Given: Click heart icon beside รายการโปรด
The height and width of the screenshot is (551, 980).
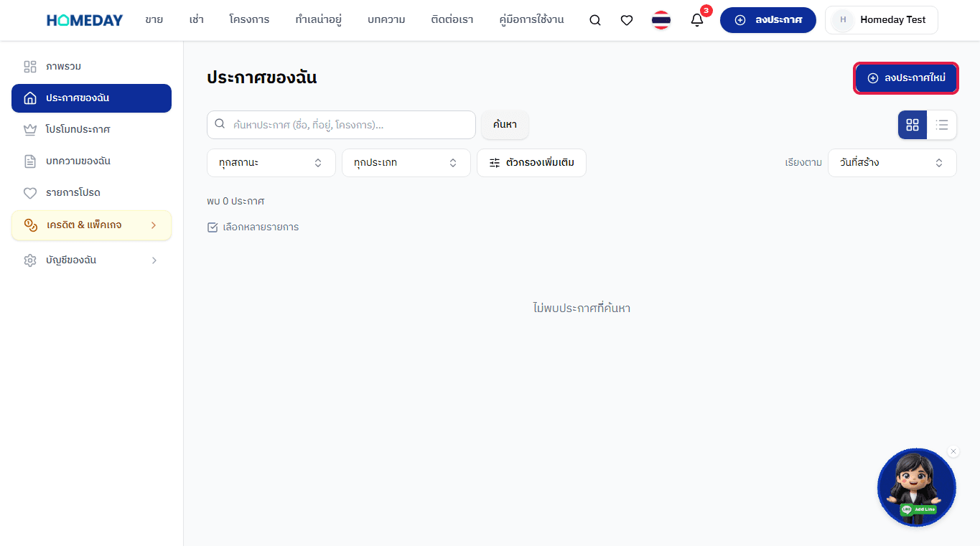Looking at the screenshot, I should 30,193.
